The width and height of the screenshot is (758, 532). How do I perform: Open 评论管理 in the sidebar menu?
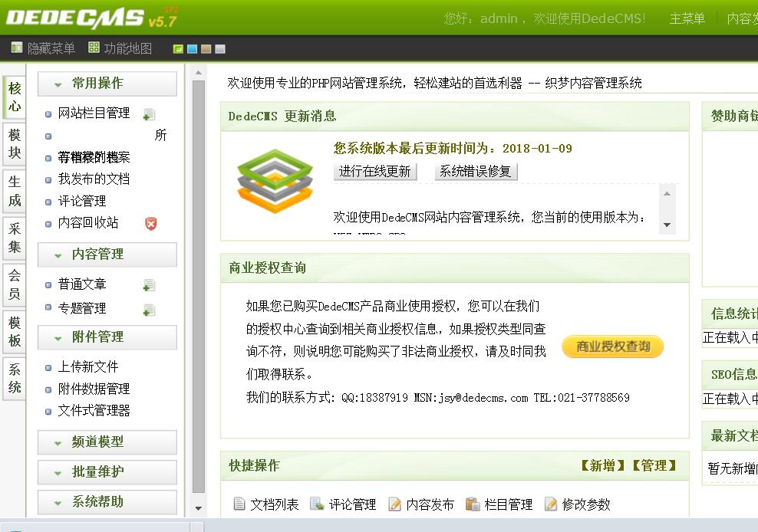pyautogui.click(x=82, y=201)
